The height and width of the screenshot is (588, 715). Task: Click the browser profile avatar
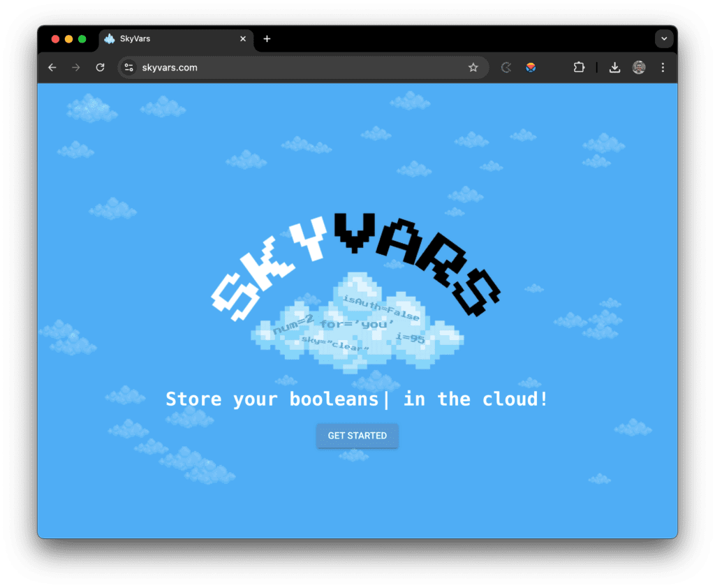coord(640,67)
